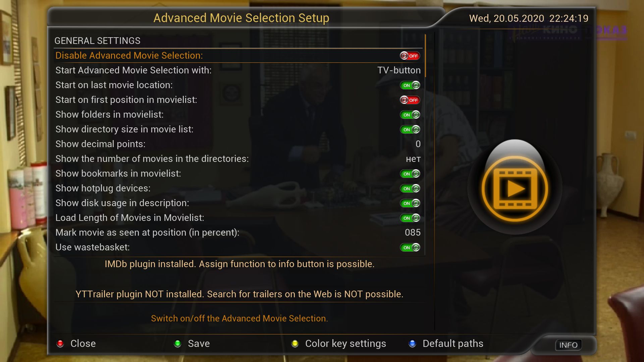644x362 pixels.
Task: Toggle Show bookmarks in movielist switch
Action: [x=410, y=174]
